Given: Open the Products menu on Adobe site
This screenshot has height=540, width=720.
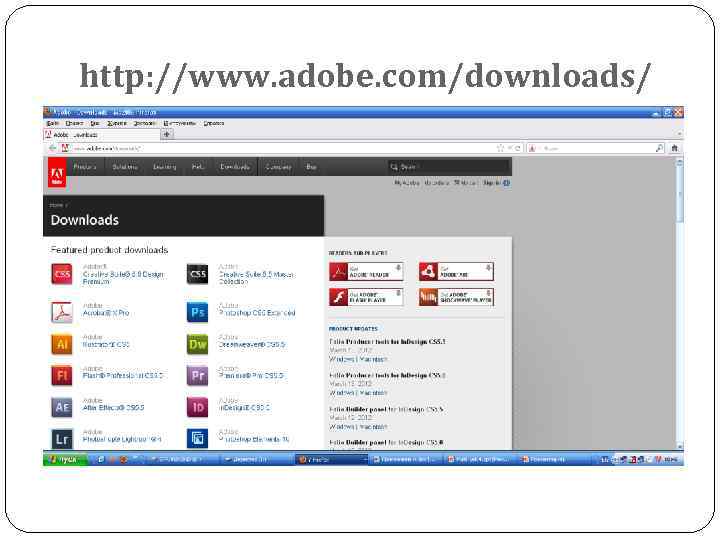Looking at the screenshot, I should tap(85, 167).
